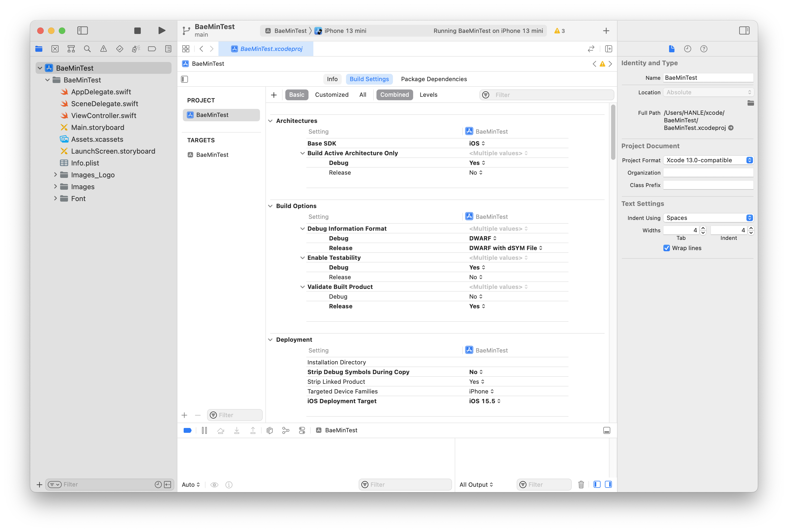788x532 pixels.
Task: Toggle the left navigator sidebar visibility
Action: (83, 30)
